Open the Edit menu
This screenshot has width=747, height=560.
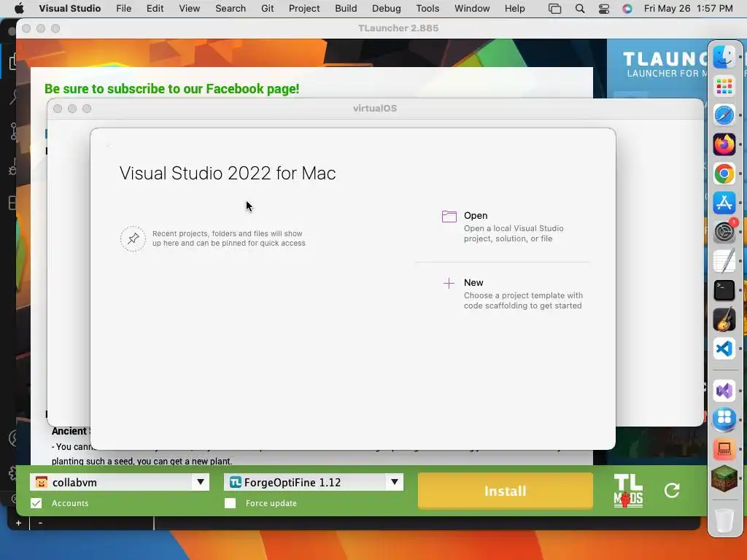click(155, 9)
